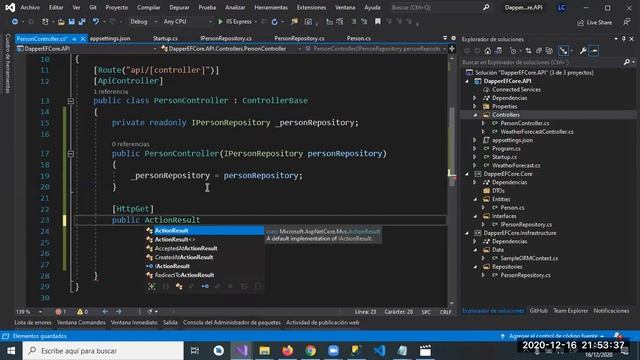Expand the Dependencias node under DapperEFCore.API
The height and width of the screenshot is (360, 640).
(x=475, y=98)
